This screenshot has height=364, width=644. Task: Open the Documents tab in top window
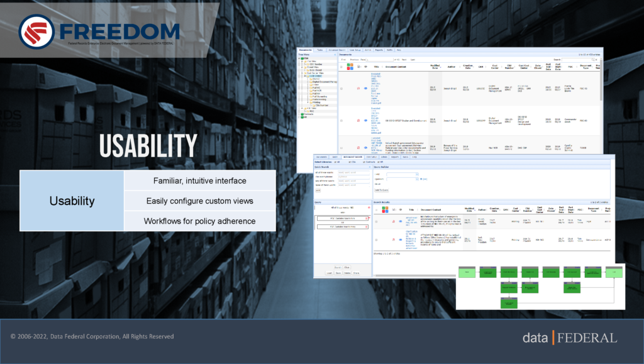click(x=305, y=50)
